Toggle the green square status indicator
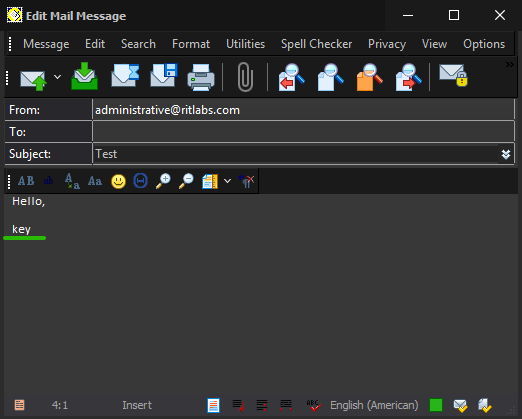The image size is (522, 419). (436, 405)
